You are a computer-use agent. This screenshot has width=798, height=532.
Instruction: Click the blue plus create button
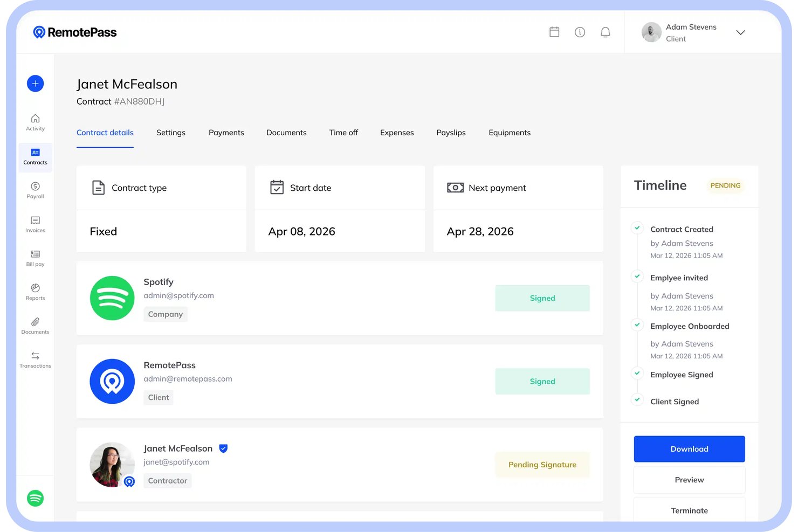[35, 84]
